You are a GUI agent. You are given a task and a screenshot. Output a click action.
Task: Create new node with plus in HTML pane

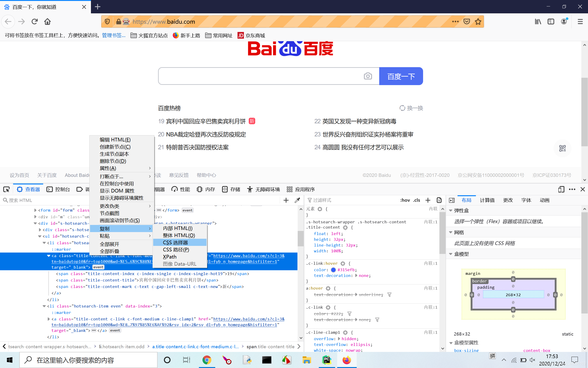(x=286, y=200)
